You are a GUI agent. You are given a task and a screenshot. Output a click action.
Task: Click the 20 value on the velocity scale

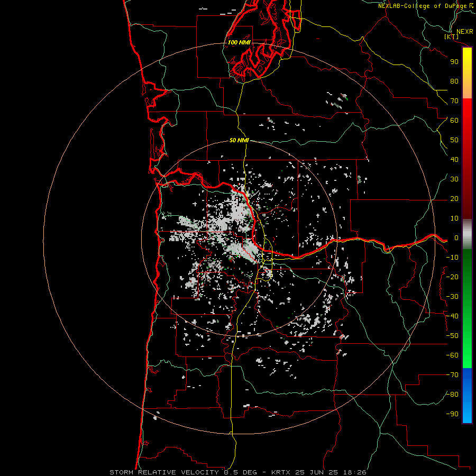[x=454, y=199]
